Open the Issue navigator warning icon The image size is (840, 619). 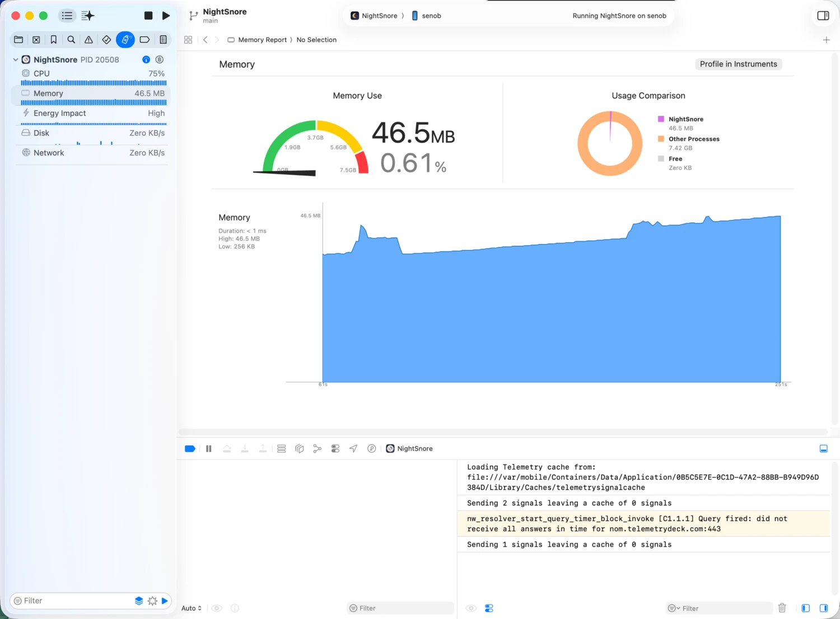[x=88, y=40]
